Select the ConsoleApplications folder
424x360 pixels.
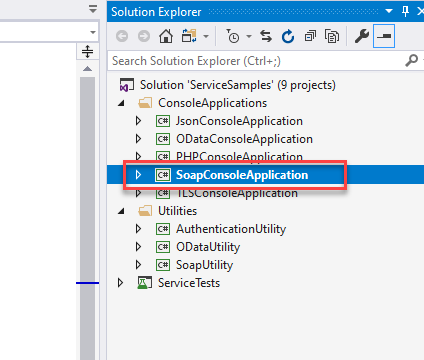pyautogui.click(x=212, y=103)
